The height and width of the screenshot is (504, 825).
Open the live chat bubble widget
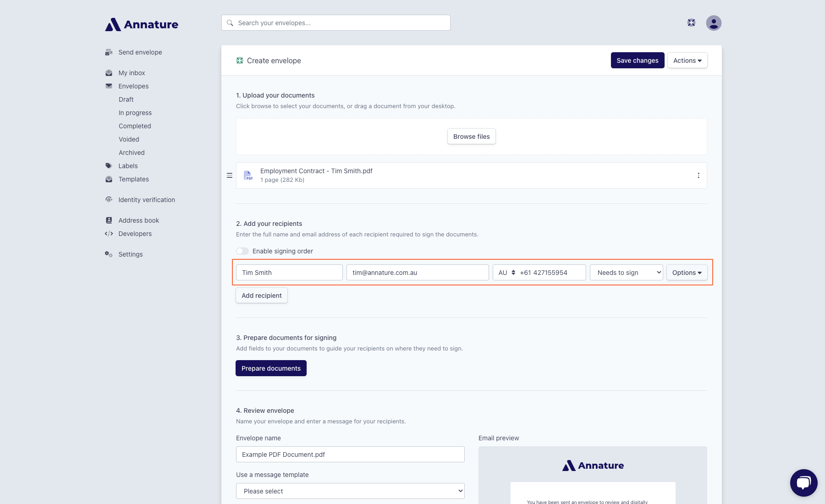click(x=804, y=483)
